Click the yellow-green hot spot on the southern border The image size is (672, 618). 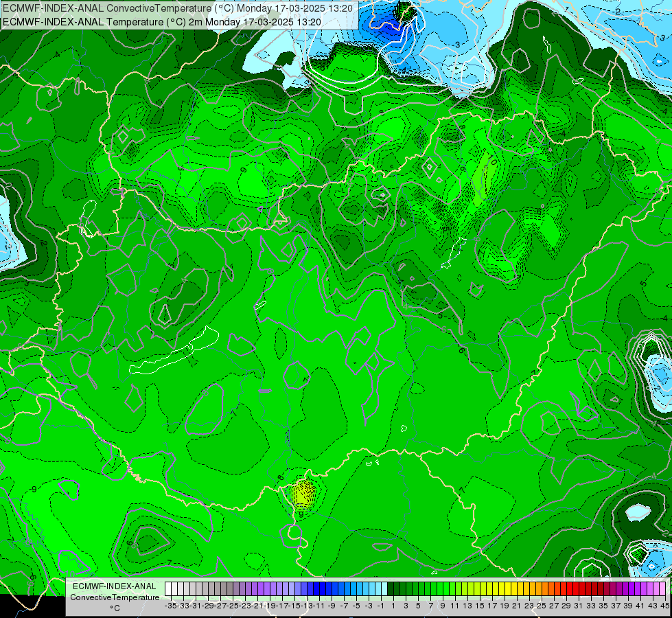click(303, 493)
